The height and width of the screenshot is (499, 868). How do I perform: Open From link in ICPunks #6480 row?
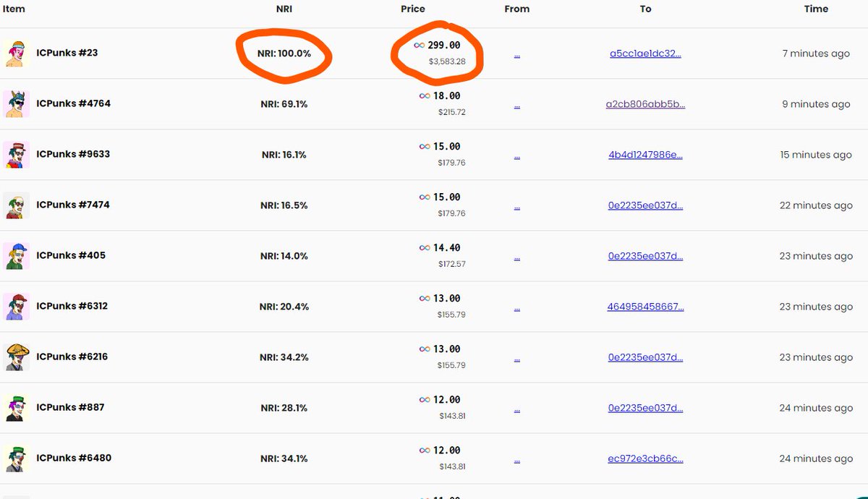click(x=516, y=460)
